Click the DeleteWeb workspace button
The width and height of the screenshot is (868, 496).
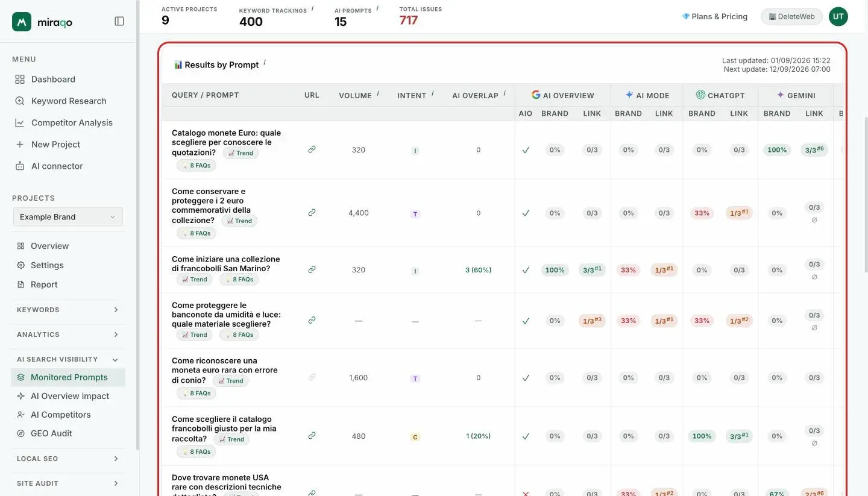click(x=791, y=16)
